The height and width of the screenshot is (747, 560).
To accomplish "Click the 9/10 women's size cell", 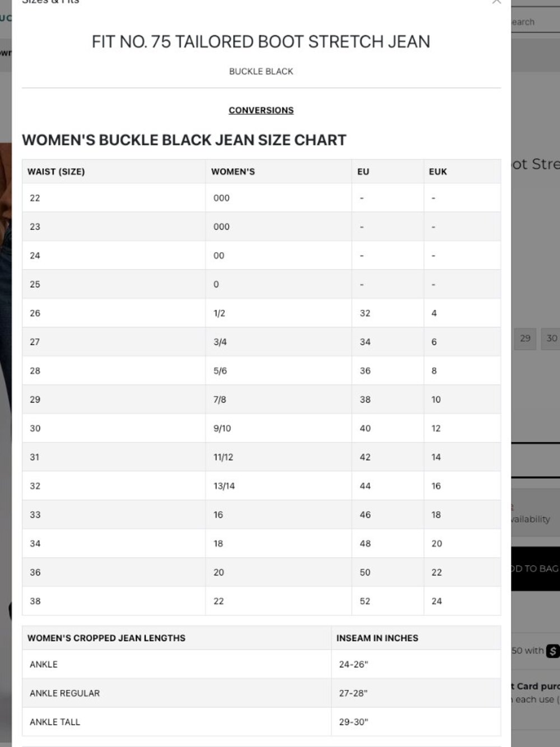I will 222,429.
